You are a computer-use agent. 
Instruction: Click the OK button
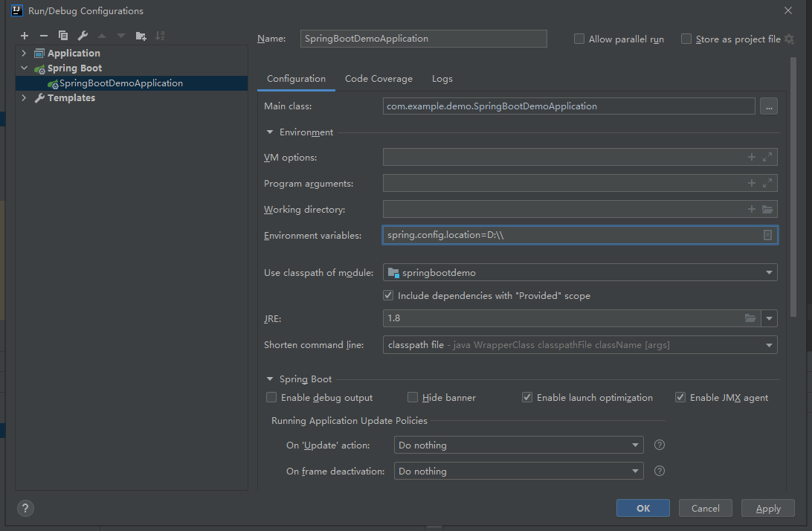642,508
